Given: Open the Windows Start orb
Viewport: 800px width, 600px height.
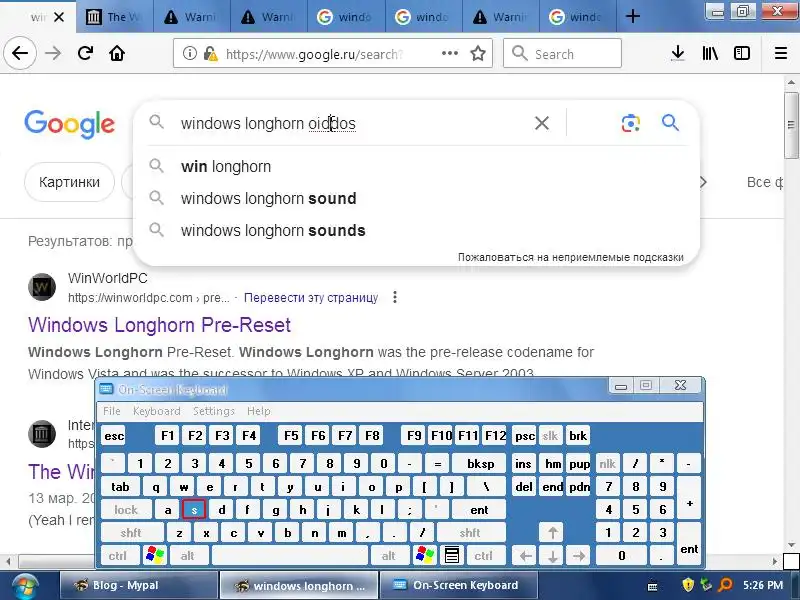Looking at the screenshot, I should click(x=23, y=586).
